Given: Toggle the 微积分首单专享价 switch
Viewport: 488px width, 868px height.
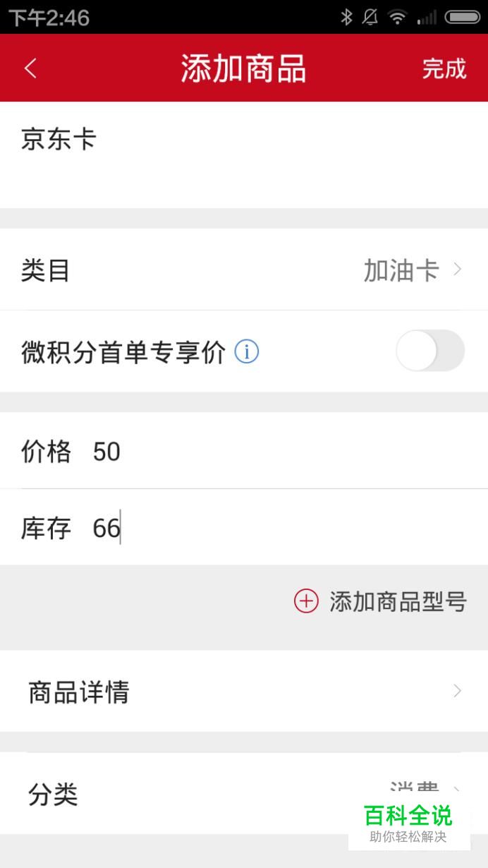Looking at the screenshot, I should click(429, 351).
